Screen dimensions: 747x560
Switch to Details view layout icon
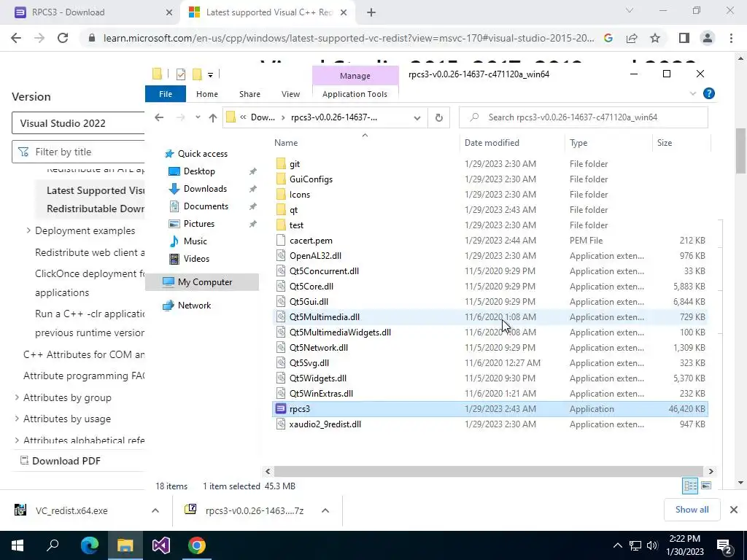pyautogui.click(x=690, y=486)
